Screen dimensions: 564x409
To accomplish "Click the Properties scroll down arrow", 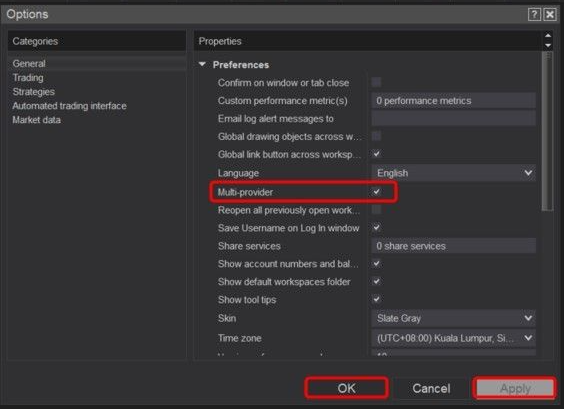I will pos(548,45).
